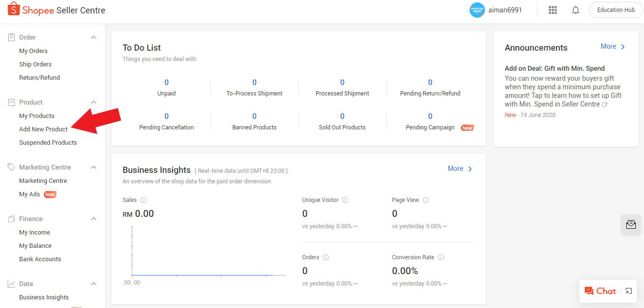The height and width of the screenshot is (308, 644).
Task: Click the info icon beside Page View
Action: coord(426,200)
